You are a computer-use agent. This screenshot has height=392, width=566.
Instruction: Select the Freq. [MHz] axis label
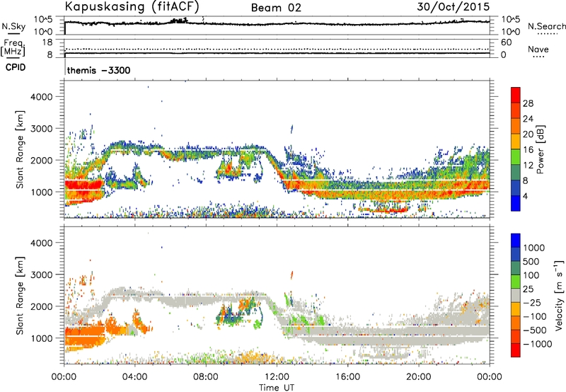13,48
